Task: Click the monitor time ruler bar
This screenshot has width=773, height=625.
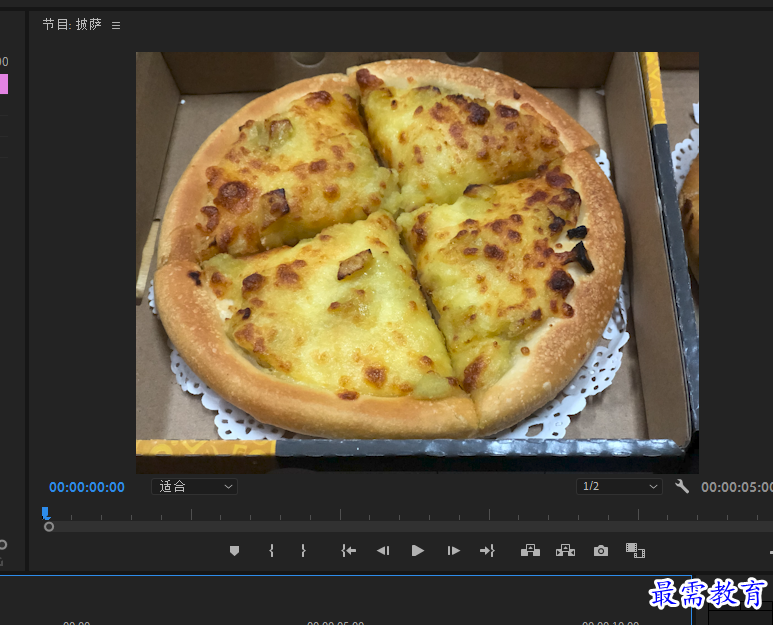Action: click(407, 514)
